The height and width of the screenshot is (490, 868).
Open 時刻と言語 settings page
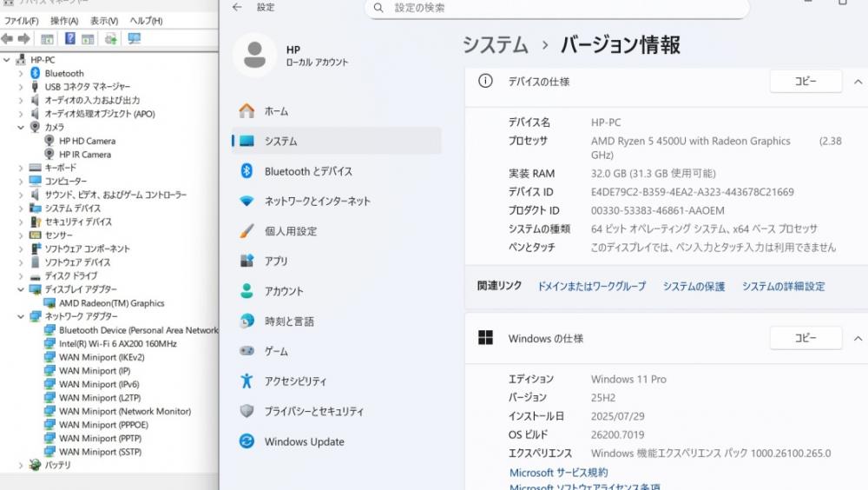click(x=336, y=321)
